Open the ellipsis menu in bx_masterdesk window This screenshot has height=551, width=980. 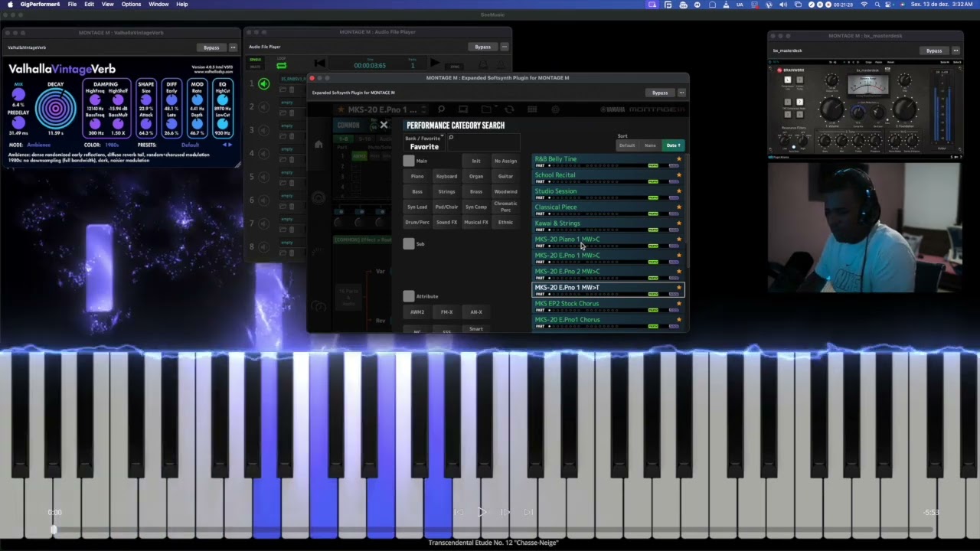tap(955, 51)
